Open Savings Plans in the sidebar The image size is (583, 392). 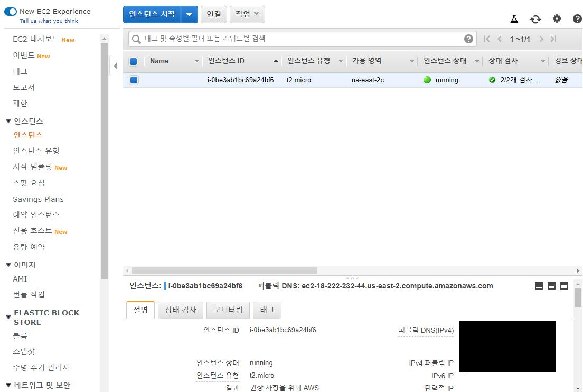[39, 199]
